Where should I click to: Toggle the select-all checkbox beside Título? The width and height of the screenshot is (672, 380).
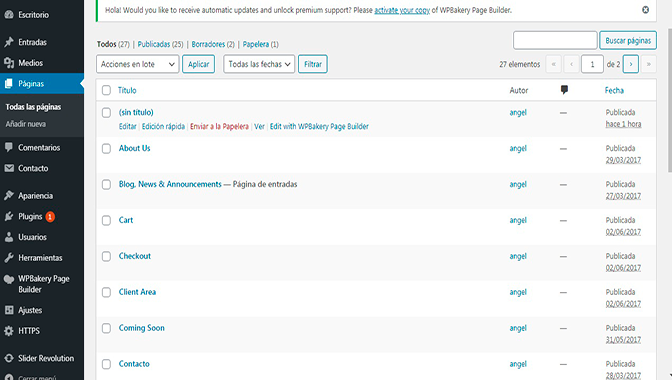[106, 90]
